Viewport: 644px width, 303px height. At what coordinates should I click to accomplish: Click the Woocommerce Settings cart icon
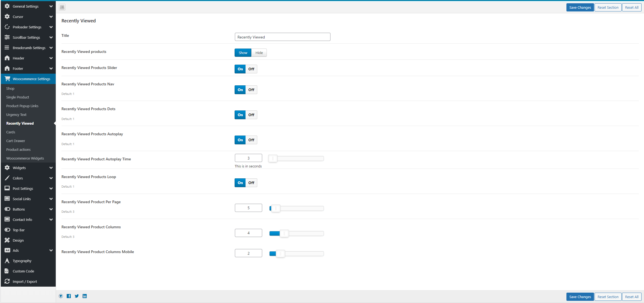pos(7,79)
